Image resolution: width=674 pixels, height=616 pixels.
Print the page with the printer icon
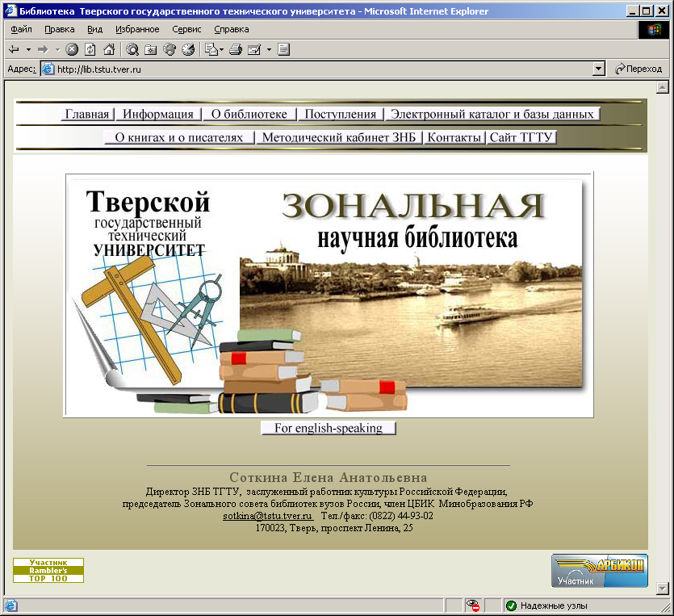coord(236,49)
